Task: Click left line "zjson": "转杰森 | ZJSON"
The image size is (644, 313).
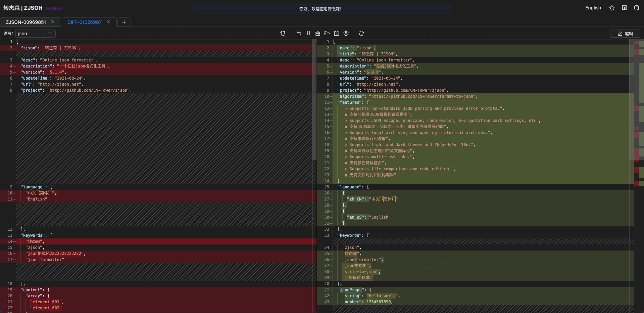Action: [x=50, y=48]
